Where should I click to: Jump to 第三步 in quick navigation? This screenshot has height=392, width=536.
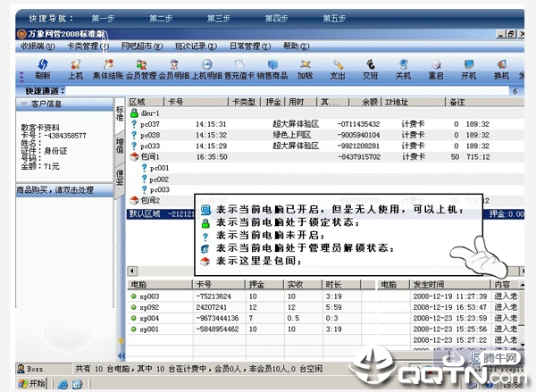pyautogui.click(x=219, y=18)
